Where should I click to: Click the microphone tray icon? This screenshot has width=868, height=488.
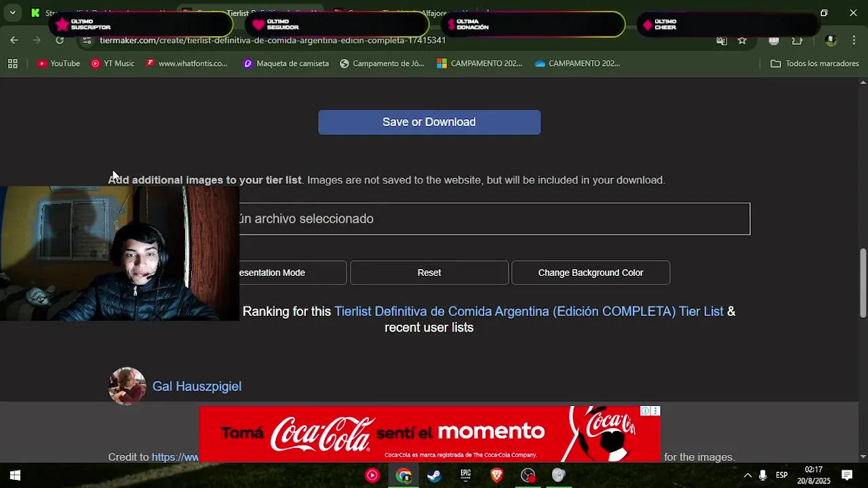[x=763, y=475]
